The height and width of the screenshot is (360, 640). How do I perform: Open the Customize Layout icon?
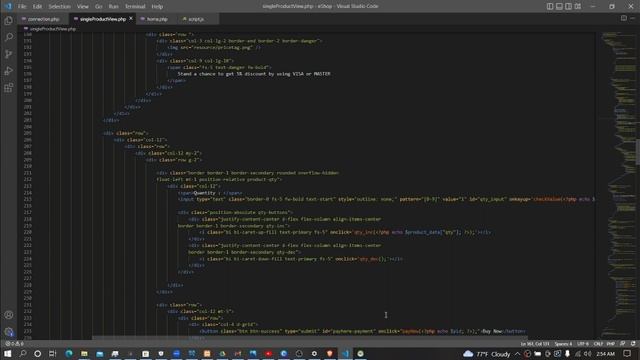click(578, 6)
